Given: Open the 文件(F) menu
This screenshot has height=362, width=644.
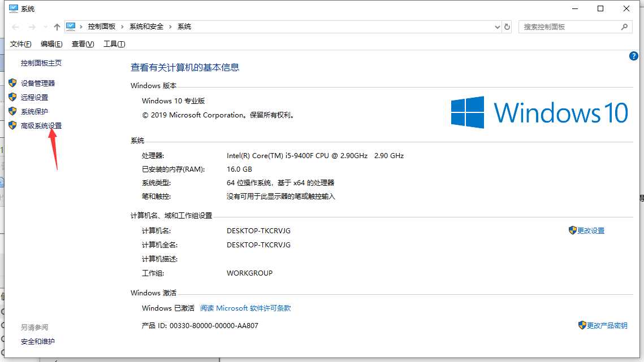Looking at the screenshot, I should [x=20, y=44].
